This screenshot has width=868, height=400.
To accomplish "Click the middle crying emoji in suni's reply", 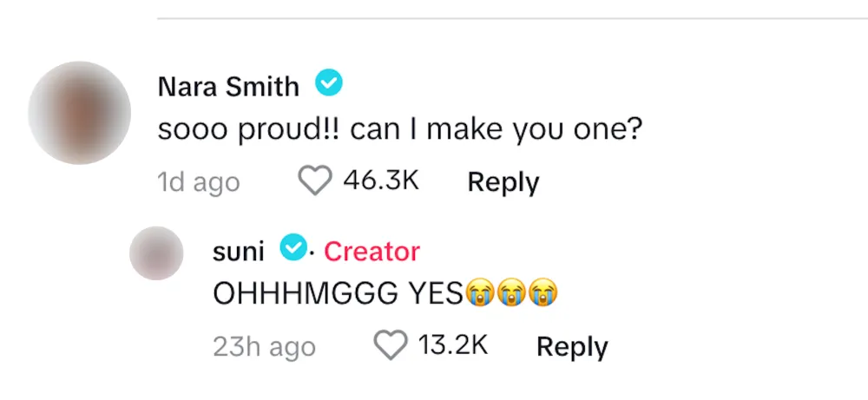I will click(x=511, y=294).
